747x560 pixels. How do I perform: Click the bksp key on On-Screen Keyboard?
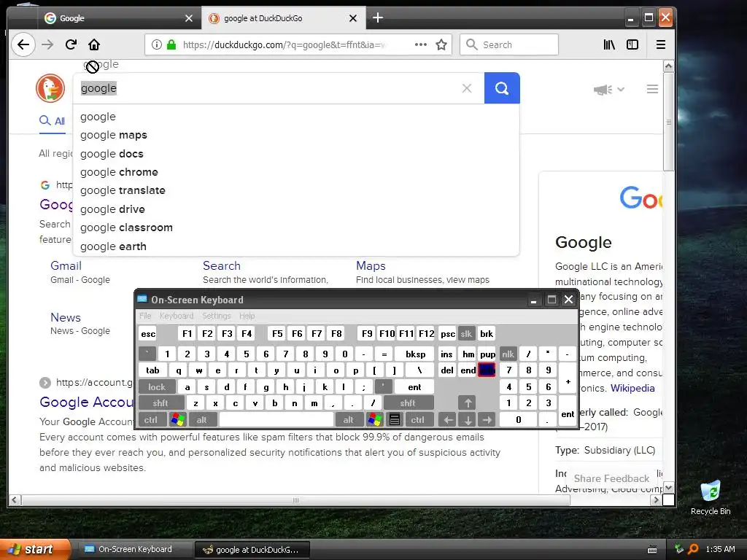[415, 354]
